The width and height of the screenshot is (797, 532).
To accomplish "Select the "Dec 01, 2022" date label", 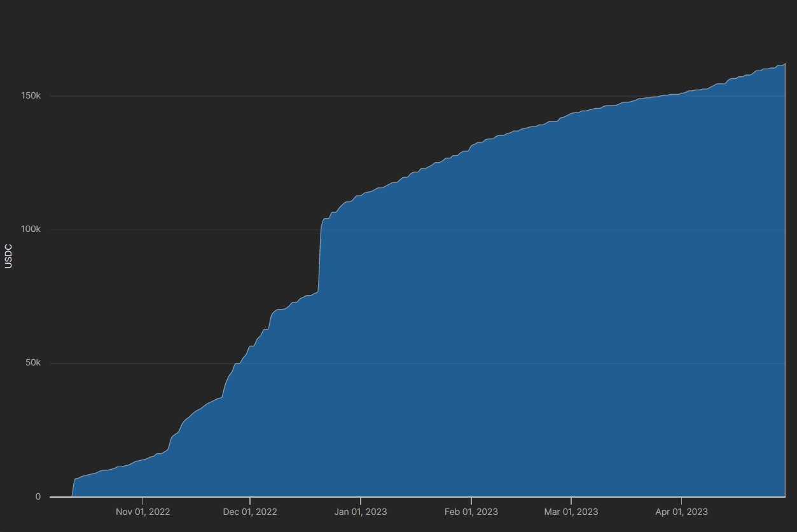I will pos(250,512).
